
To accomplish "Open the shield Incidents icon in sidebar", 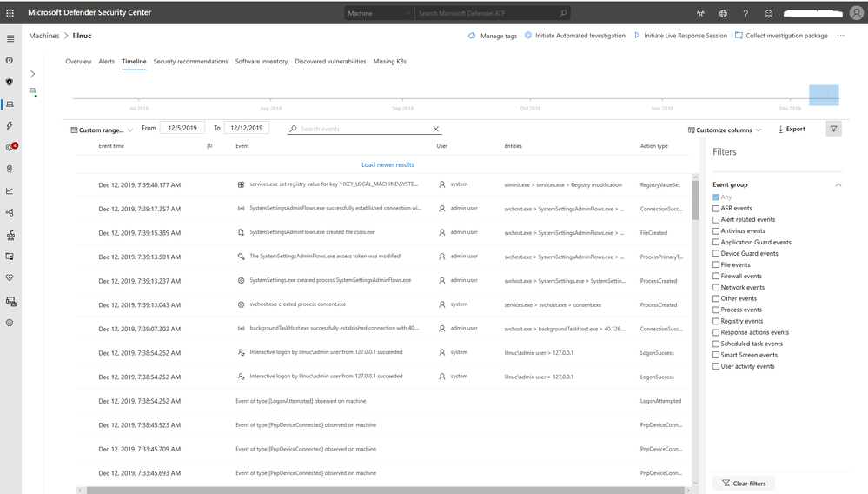I will tap(10, 82).
